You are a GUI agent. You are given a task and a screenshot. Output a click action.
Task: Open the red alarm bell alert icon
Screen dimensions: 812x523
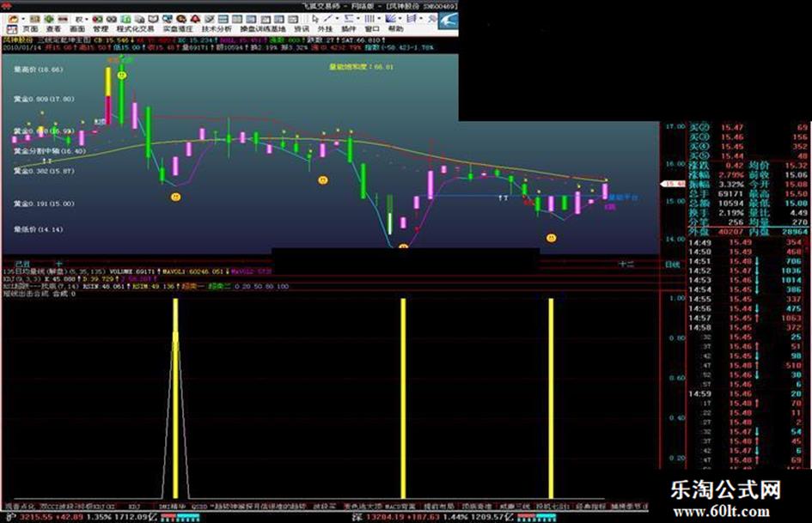[195, 19]
